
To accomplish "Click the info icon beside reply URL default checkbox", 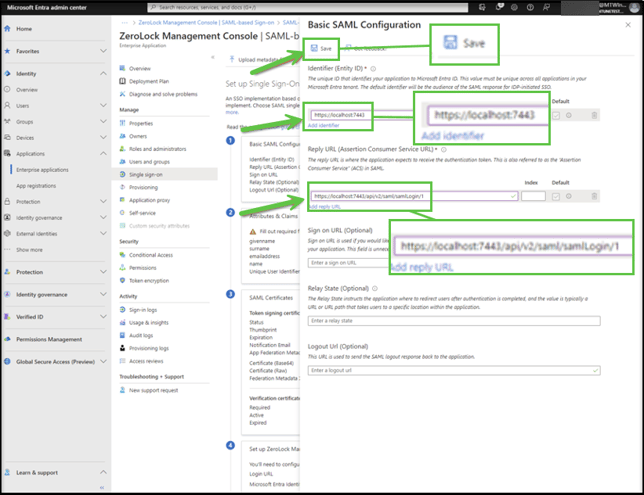I will (568, 196).
